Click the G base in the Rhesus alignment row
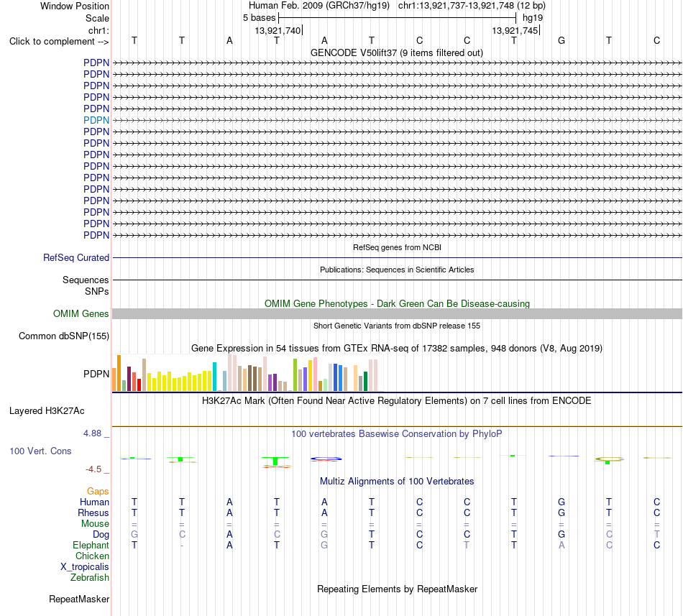This screenshot has height=616, width=683. (561, 512)
